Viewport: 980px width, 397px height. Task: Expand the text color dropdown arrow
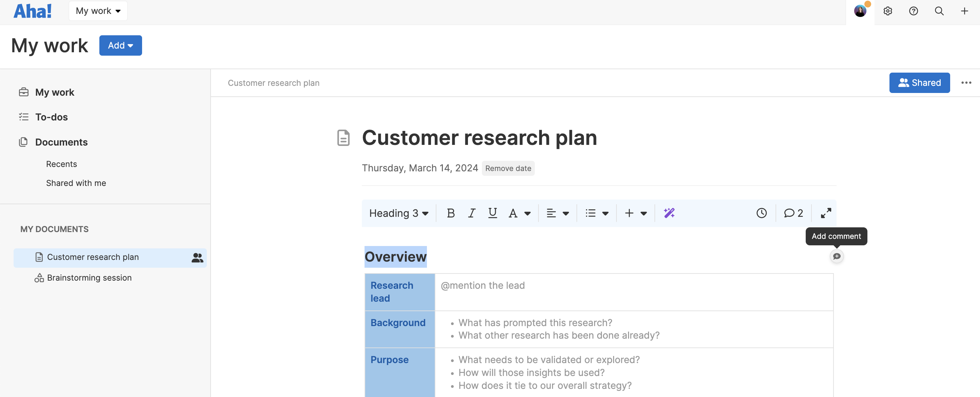click(x=527, y=213)
